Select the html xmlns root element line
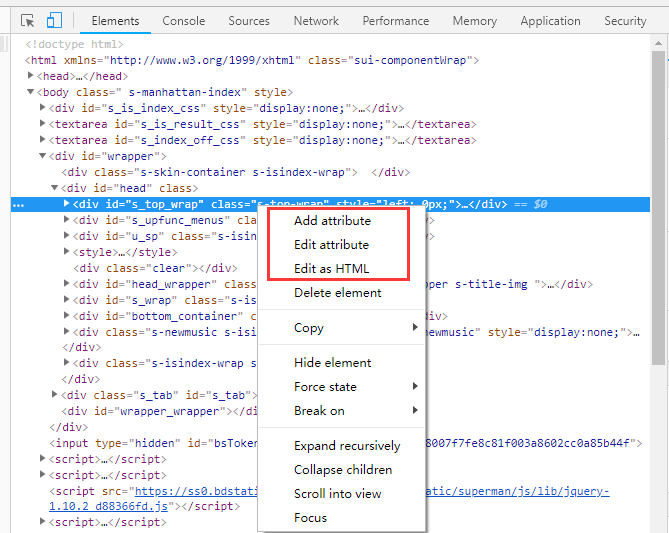Image resolution: width=669 pixels, height=533 pixels. [x=252, y=60]
